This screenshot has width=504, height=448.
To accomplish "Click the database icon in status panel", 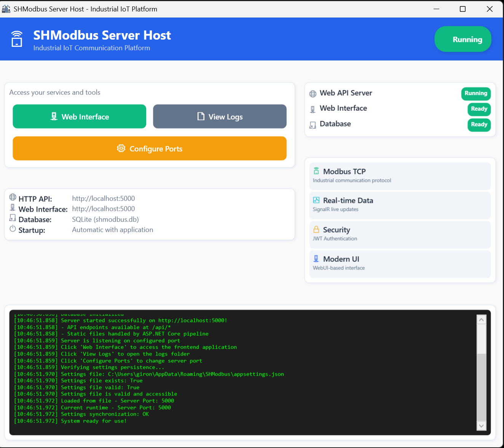I will [313, 125].
